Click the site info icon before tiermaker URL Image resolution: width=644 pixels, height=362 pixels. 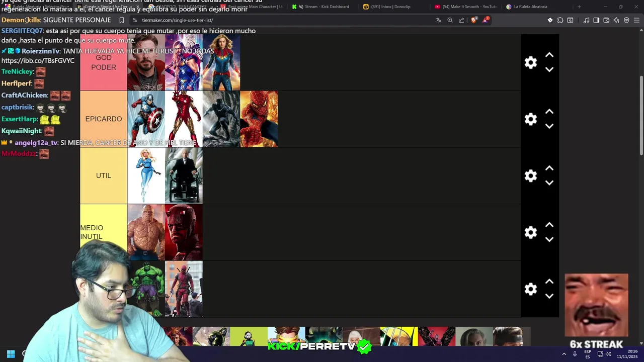click(134, 20)
